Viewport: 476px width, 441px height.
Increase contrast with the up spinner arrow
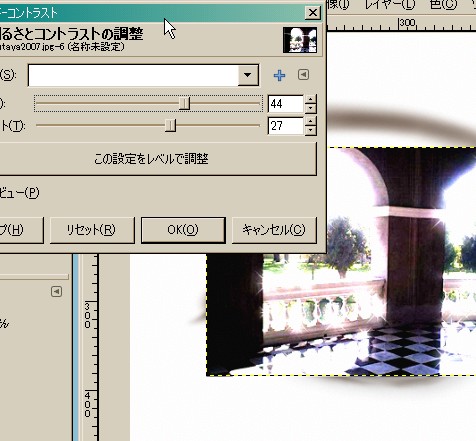tap(310, 121)
